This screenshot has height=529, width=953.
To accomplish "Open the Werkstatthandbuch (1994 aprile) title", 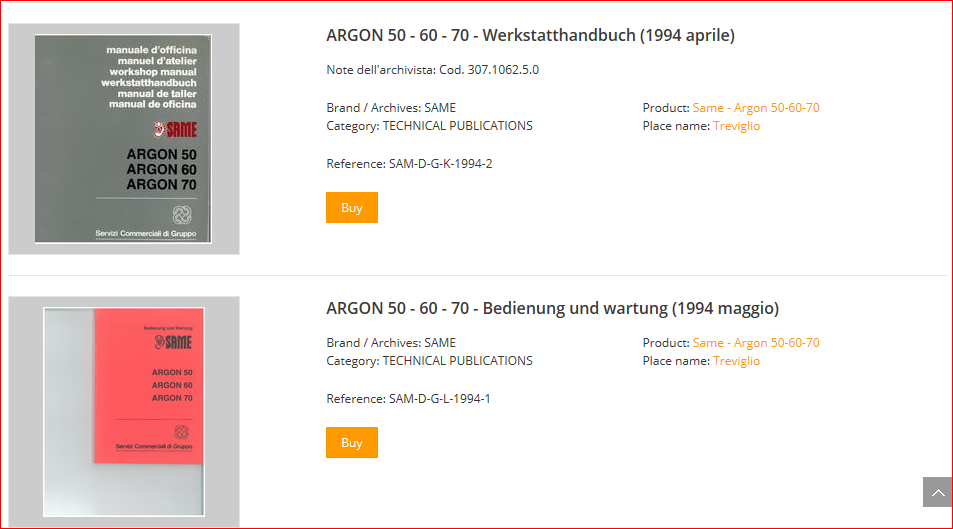I will tap(530, 36).
